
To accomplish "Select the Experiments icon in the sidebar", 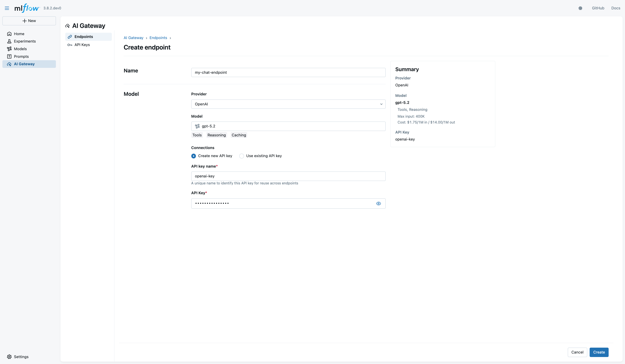I will 9,41.
